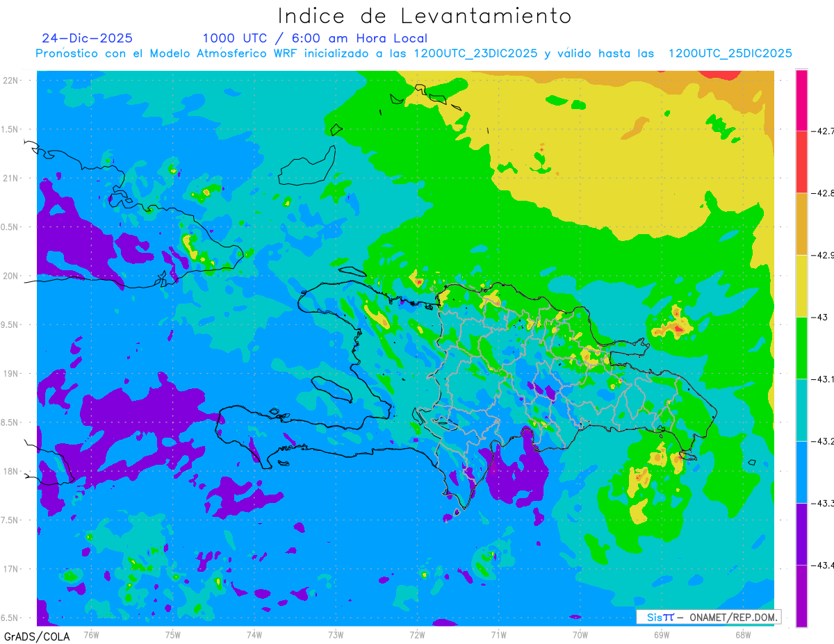Viewport: 834px width, 644px height.
Task: Click the "74W" longitude label
Action: point(254,634)
